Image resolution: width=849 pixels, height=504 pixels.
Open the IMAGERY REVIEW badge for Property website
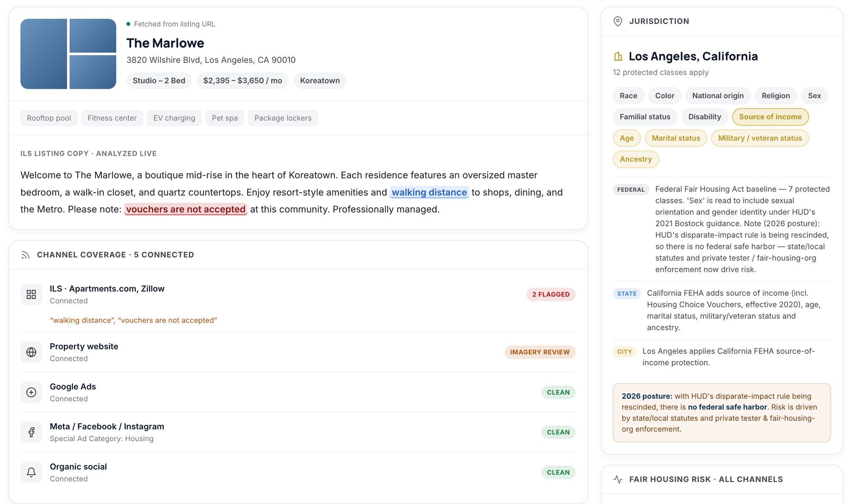[x=540, y=352]
